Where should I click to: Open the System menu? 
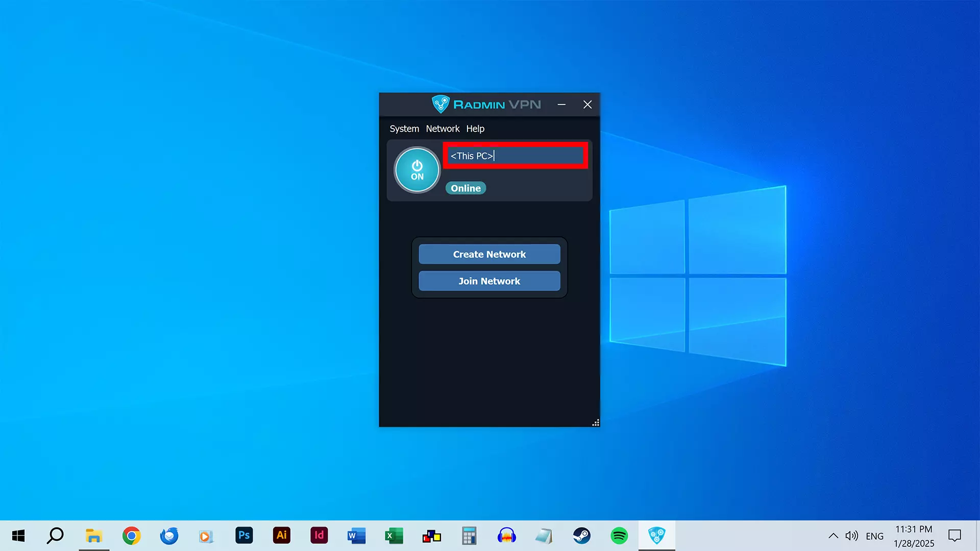coord(404,129)
